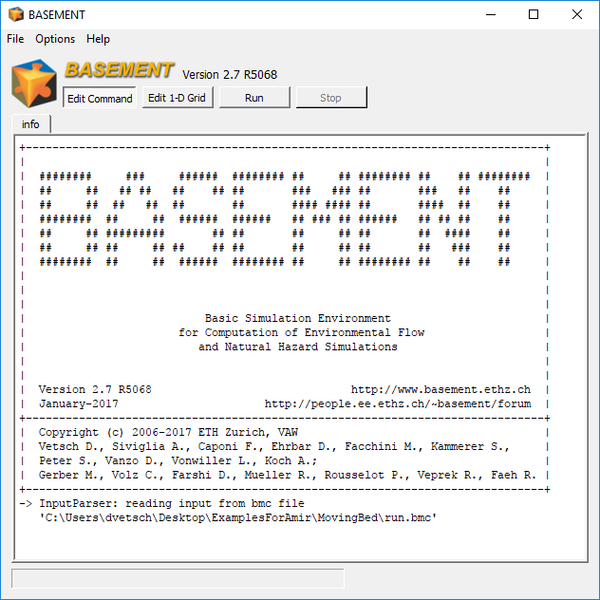Image resolution: width=600 pixels, height=600 pixels.
Task: Click the ASCII art BASEMENT banner
Action: point(285,218)
